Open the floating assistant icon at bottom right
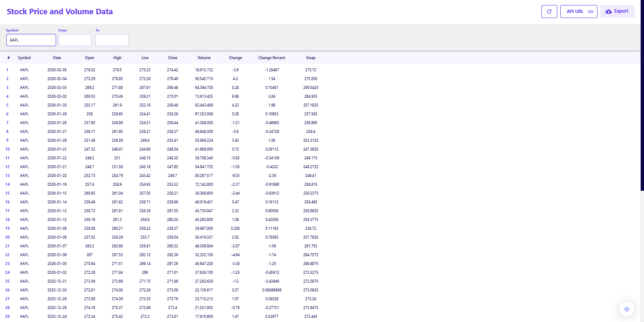This screenshot has height=322, width=644. pyautogui.click(x=626, y=309)
